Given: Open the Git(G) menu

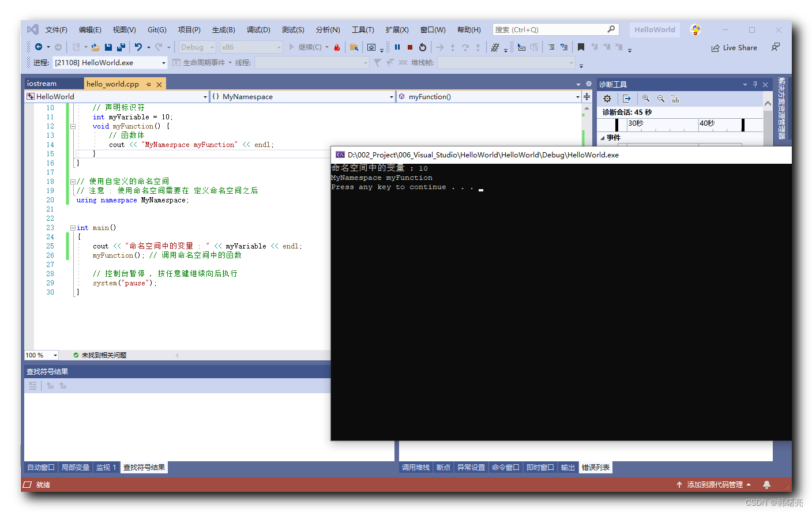Looking at the screenshot, I should coord(157,30).
